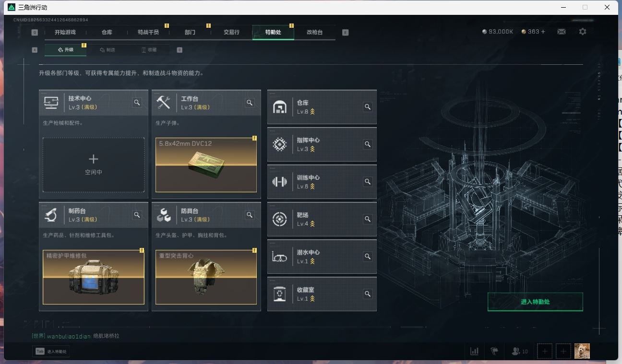Click the flag icon in bottom bar
Screen dimensions: 622x364
click(494, 351)
